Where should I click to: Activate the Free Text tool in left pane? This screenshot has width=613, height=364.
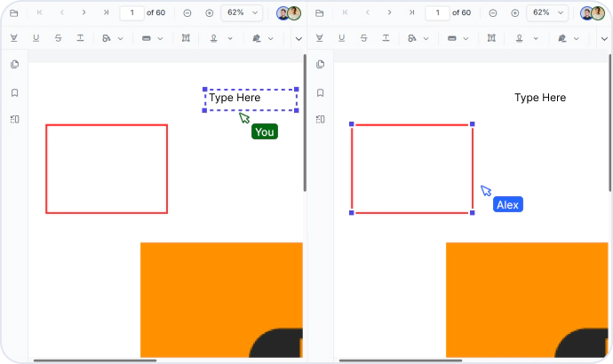click(x=186, y=38)
